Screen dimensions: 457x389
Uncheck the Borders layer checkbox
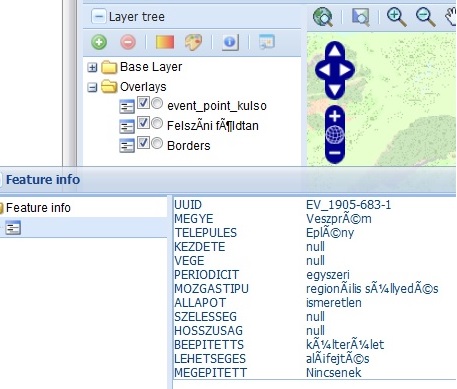pos(143,143)
